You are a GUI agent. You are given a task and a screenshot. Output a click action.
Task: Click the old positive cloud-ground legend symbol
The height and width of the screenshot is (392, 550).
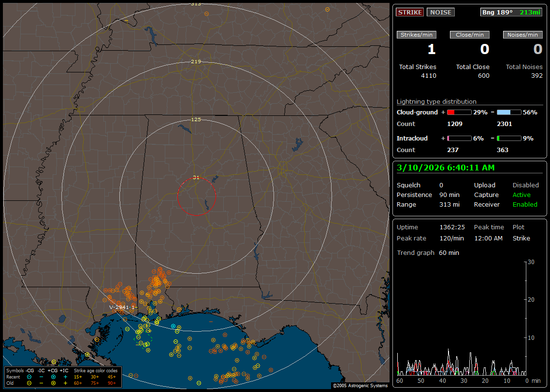click(53, 383)
